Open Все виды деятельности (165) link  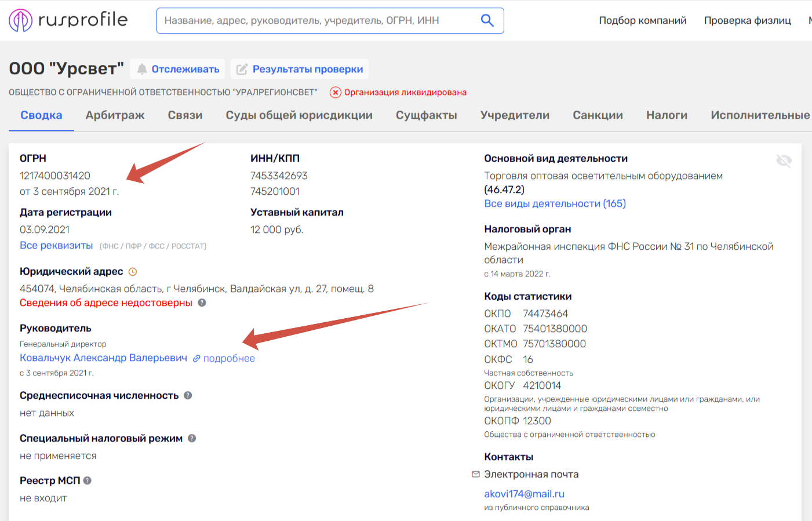[x=555, y=203]
